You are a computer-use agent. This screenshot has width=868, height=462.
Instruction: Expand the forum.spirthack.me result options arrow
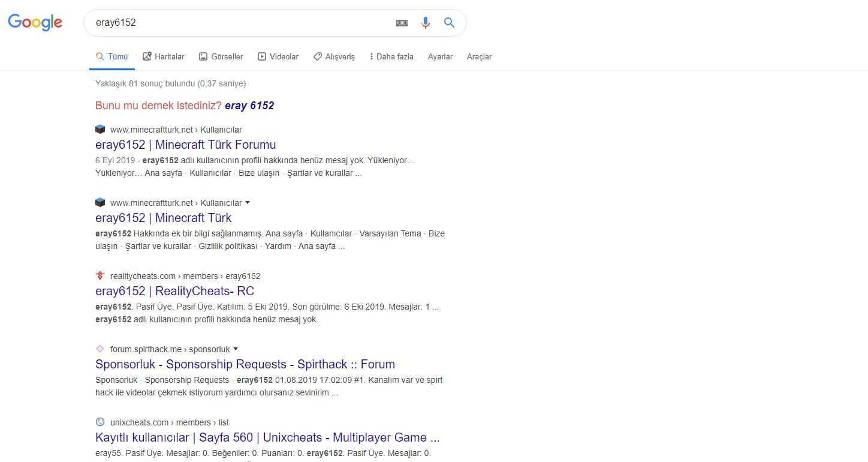pyautogui.click(x=236, y=349)
